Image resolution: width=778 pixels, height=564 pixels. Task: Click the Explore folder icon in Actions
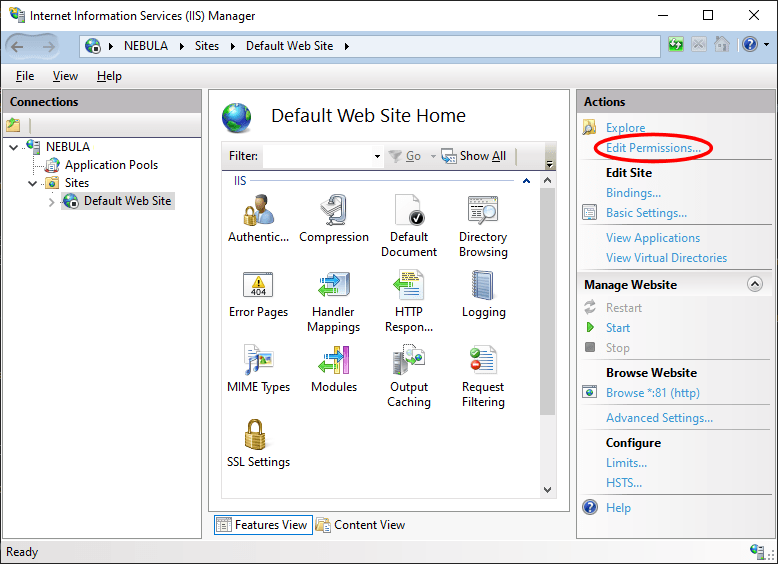pos(589,127)
